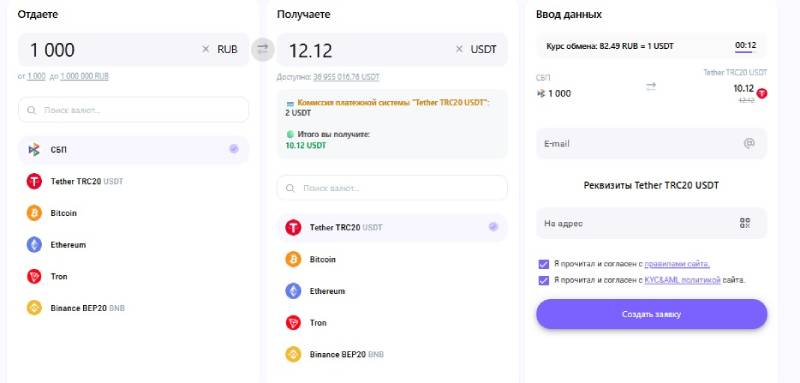Pick Tron in the receive list

pos(392,323)
